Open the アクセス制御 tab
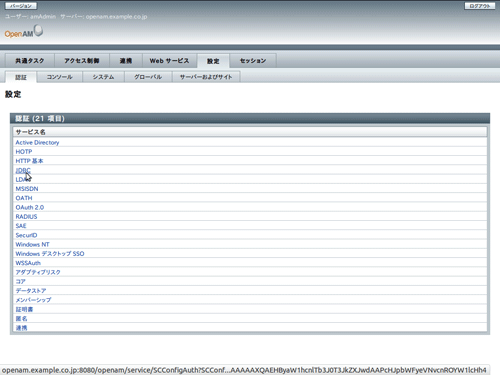500x375 pixels. [82, 61]
